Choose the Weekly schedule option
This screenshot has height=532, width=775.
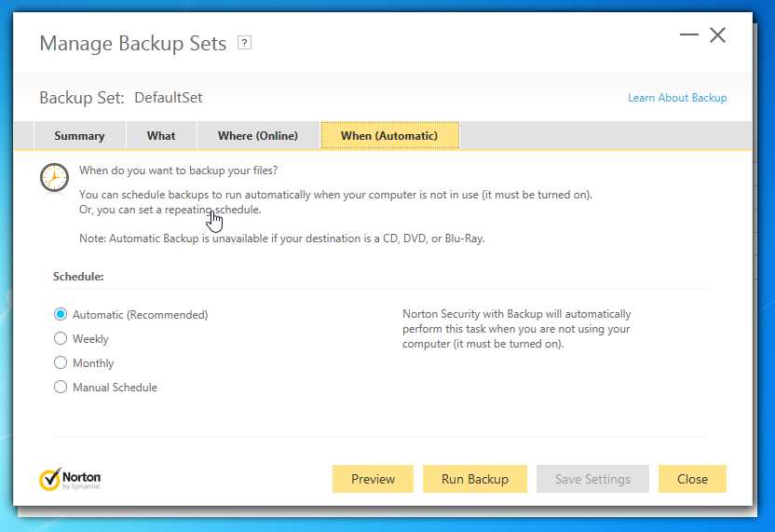[61, 339]
